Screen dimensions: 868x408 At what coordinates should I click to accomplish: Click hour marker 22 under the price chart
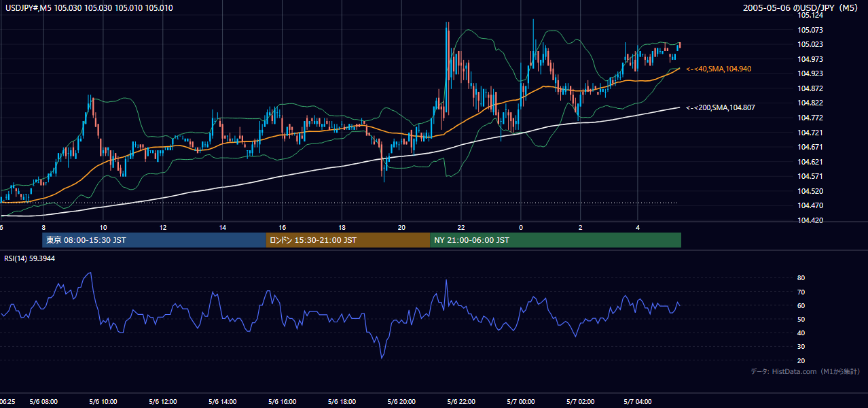coord(461,227)
